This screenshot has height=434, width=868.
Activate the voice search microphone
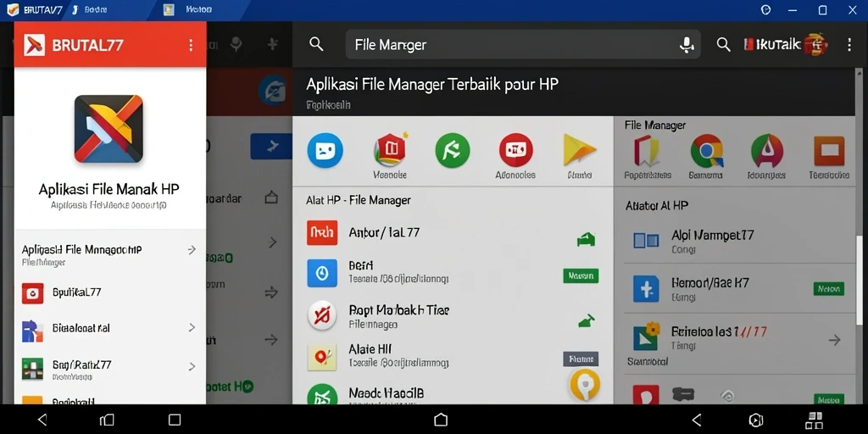[x=687, y=45]
